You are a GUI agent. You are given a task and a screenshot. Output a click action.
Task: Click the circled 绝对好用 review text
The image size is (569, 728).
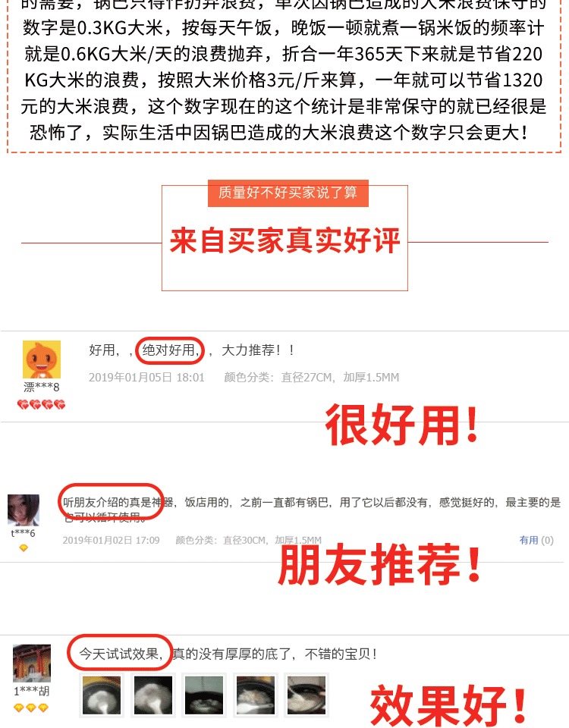tap(170, 350)
